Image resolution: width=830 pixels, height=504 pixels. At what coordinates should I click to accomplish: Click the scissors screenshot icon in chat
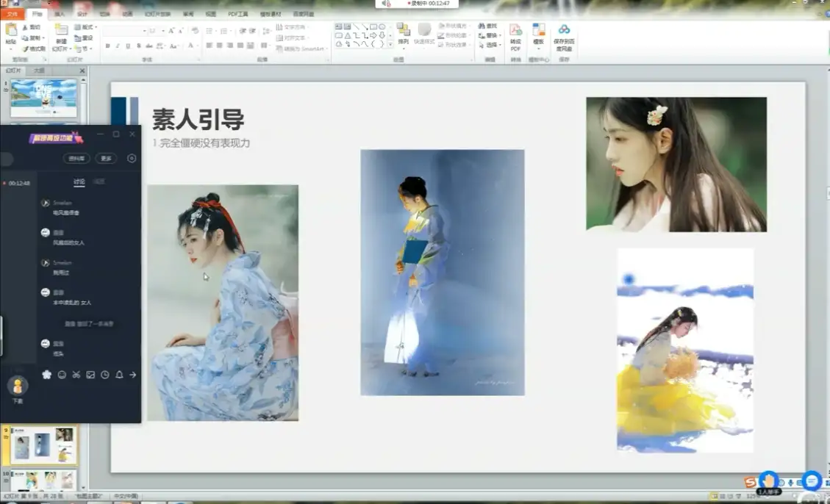(x=76, y=375)
